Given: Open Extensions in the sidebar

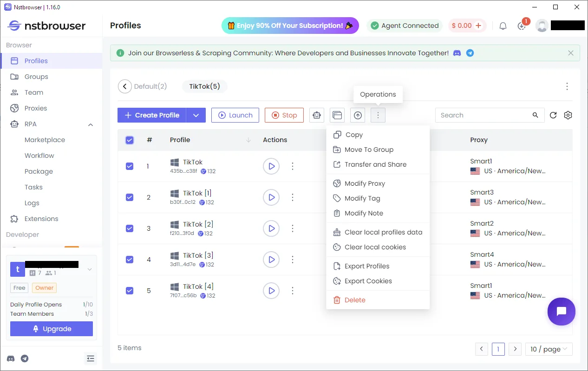Looking at the screenshot, I should tap(51, 219).
